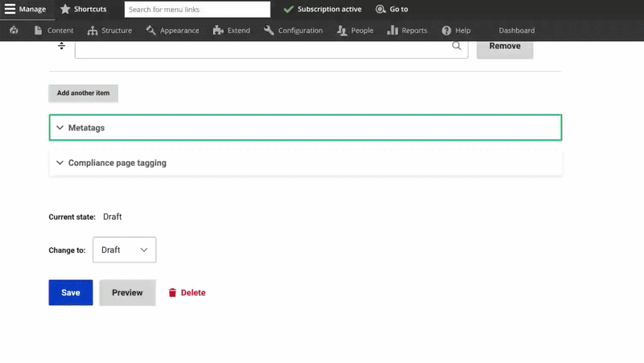This screenshot has width=644, height=363.
Task: Click the Subscription active checkmark icon
Action: [x=288, y=9]
